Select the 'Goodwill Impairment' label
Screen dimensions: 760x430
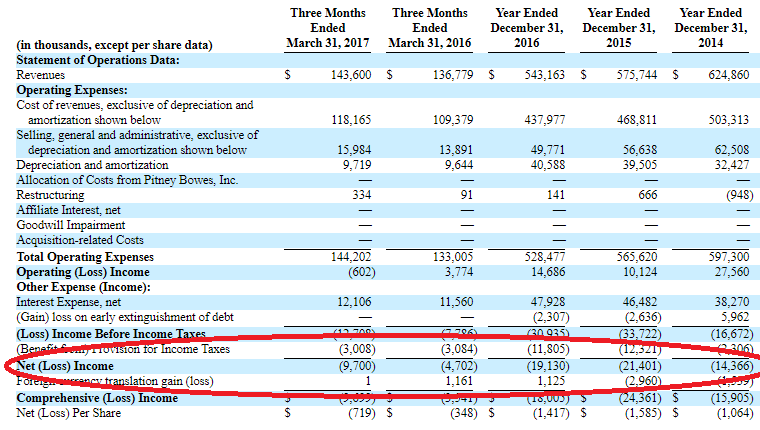(x=71, y=225)
